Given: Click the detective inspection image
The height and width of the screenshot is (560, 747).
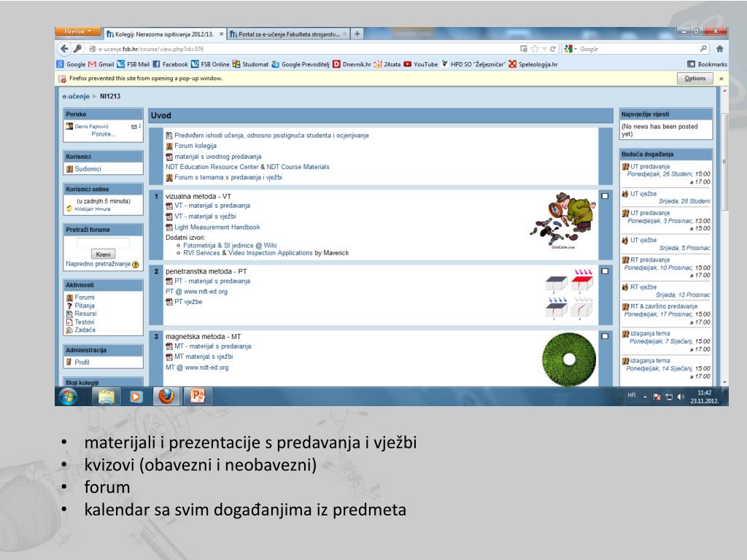Looking at the screenshot, I should (563, 220).
